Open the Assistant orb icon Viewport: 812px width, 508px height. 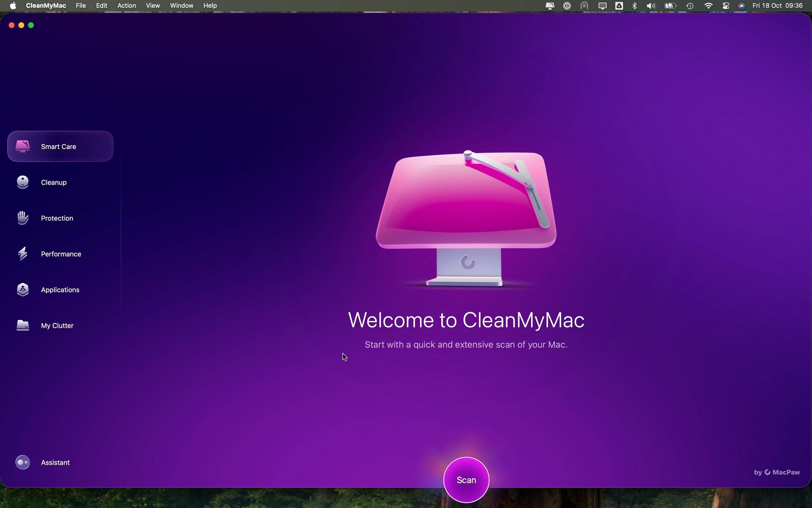23,462
